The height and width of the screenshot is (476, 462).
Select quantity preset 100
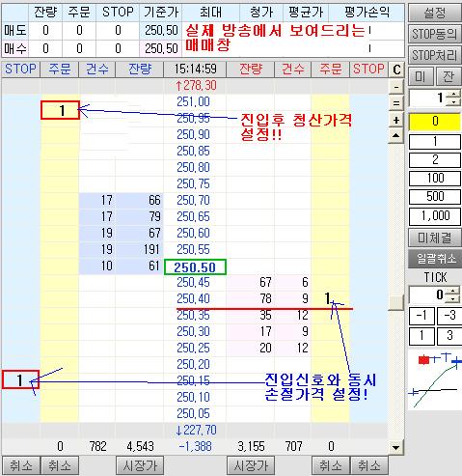435,178
